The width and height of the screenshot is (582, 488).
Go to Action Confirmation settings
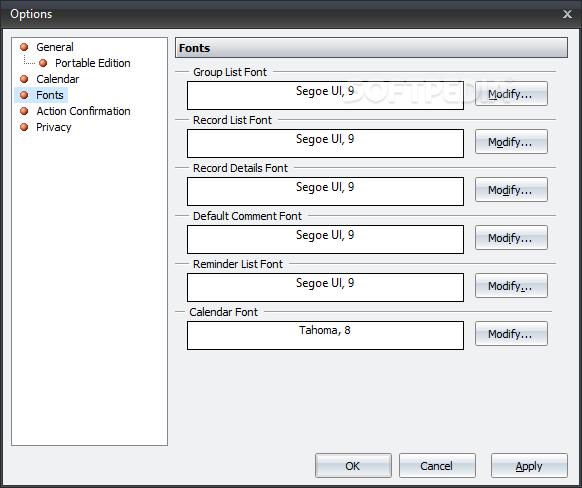(83, 111)
